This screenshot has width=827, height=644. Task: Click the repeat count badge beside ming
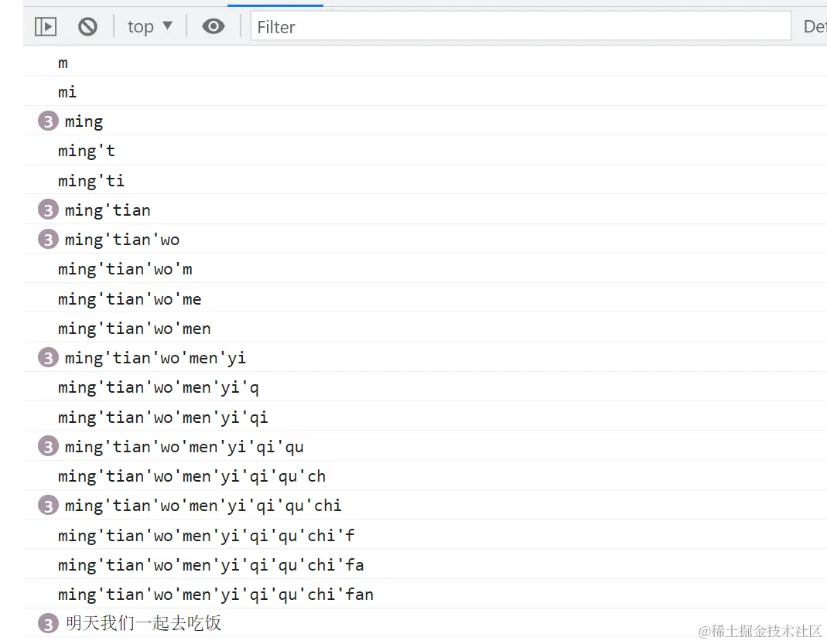(48, 121)
